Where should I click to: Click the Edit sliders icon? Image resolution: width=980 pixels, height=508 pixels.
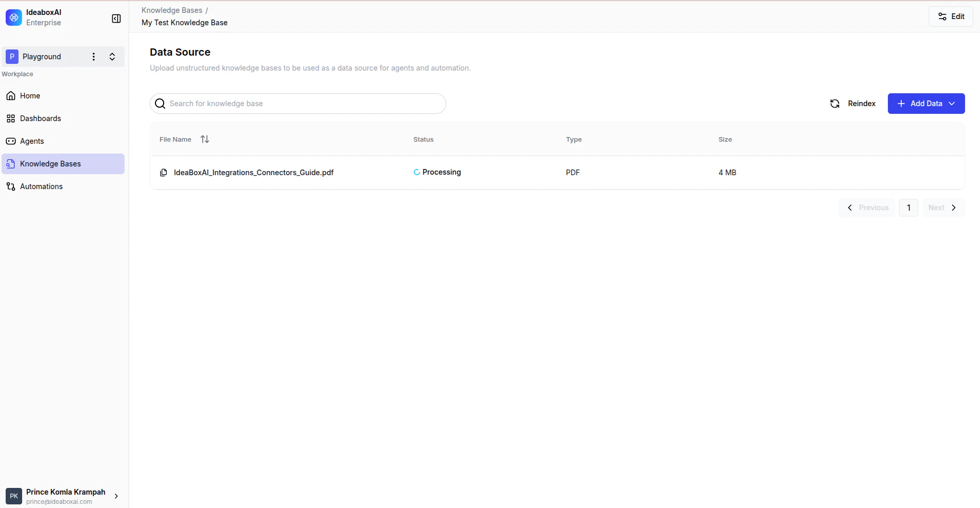942,16
